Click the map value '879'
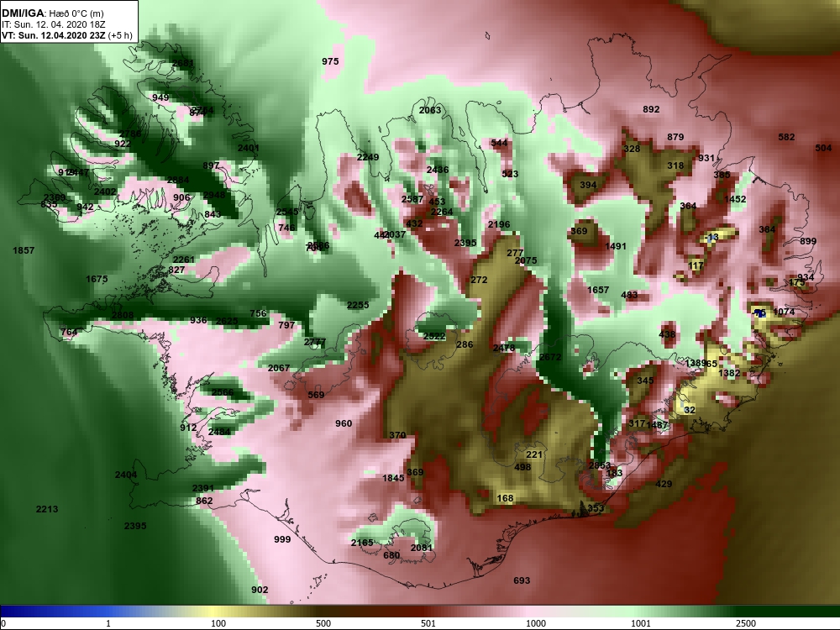 click(675, 137)
